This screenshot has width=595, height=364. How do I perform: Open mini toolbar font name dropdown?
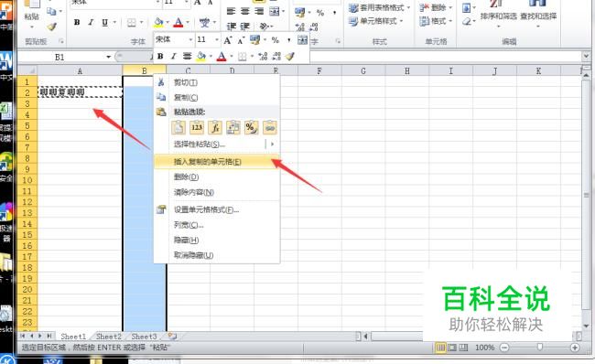tap(190, 39)
